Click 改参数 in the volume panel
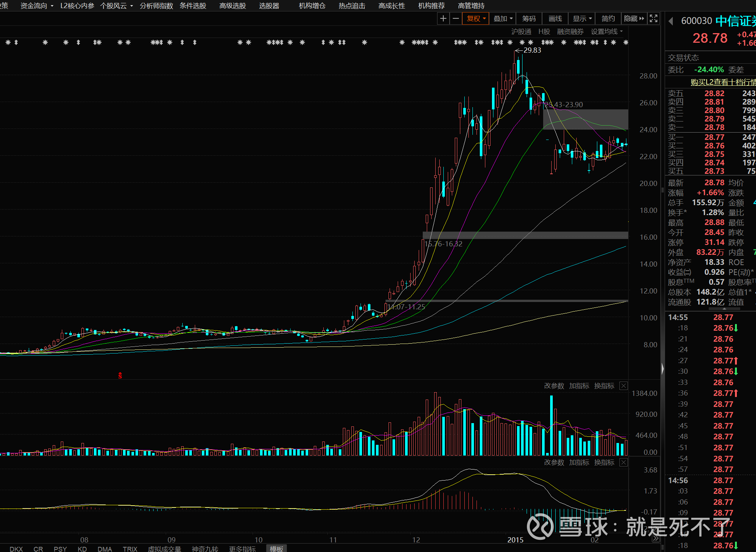This screenshot has width=756, height=552. [x=554, y=386]
